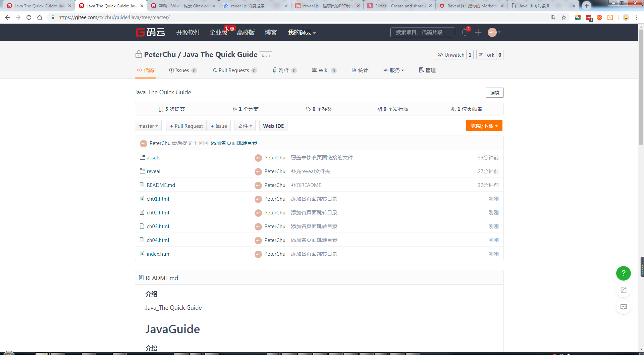Open the notifications bell

465,32
